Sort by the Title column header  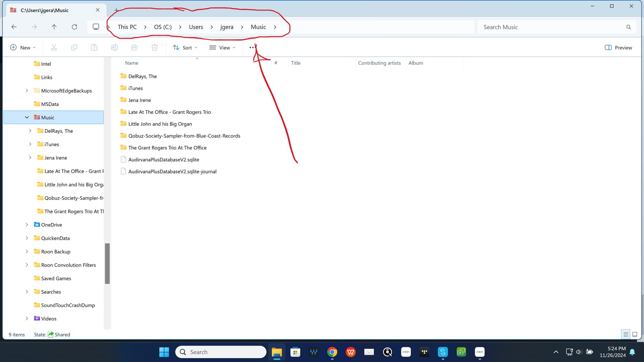point(296,63)
